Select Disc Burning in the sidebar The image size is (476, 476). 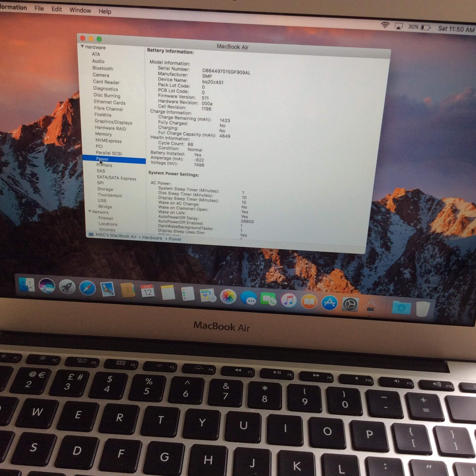tap(107, 95)
